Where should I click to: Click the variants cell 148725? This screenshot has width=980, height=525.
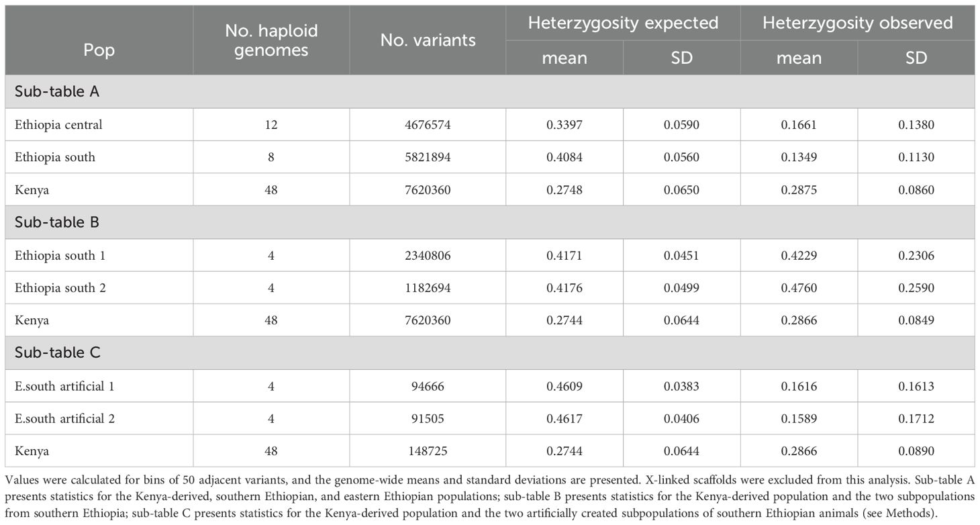[428, 451]
